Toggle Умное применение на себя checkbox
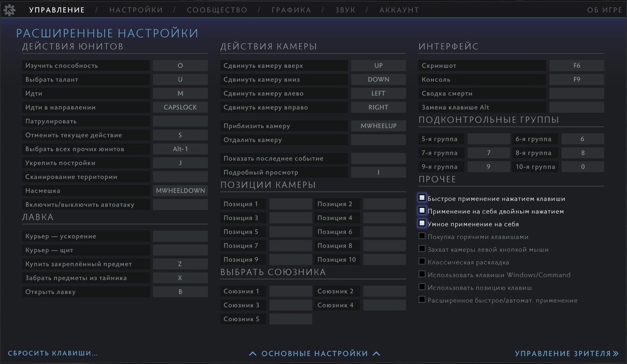The width and height of the screenshot is (627, 364). pos(422,224)
